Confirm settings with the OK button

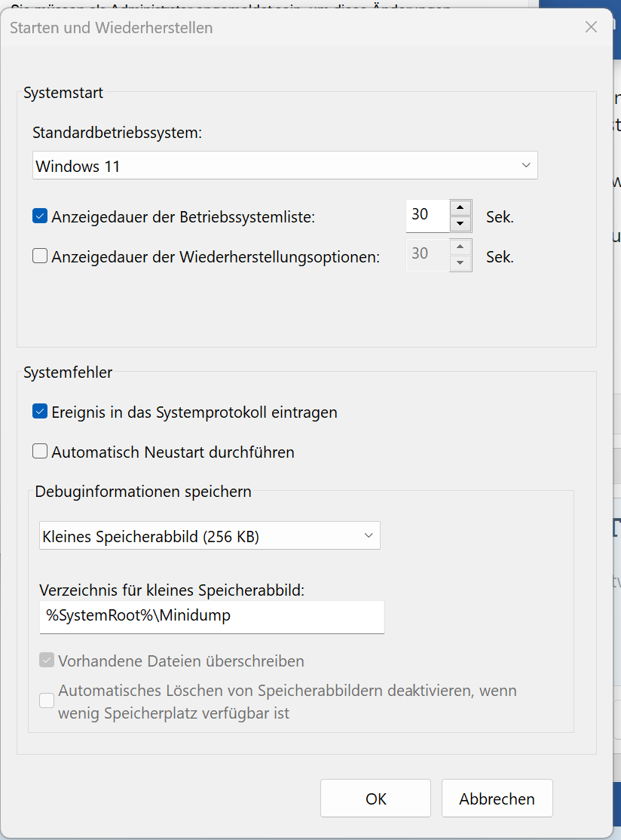click(375, 799)
